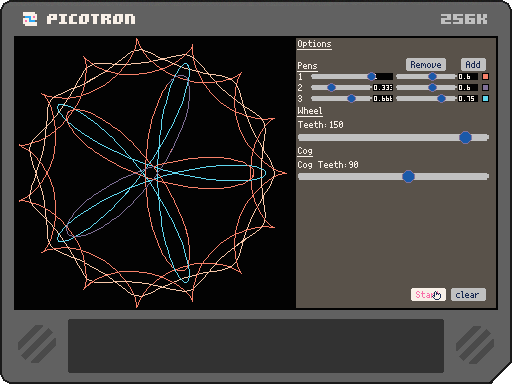Click pen 3 first slider handle
This screenshot has width=512, height=384.
[x=351, y=99]
